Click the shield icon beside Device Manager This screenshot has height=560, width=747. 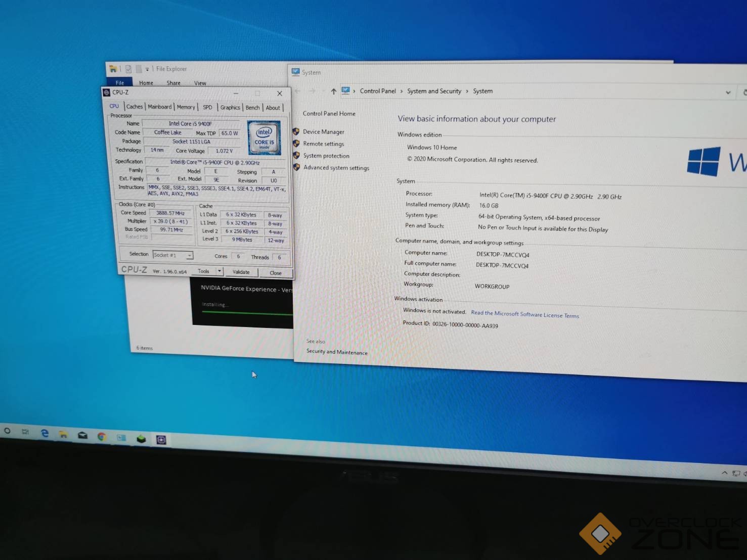coord(296,131)
